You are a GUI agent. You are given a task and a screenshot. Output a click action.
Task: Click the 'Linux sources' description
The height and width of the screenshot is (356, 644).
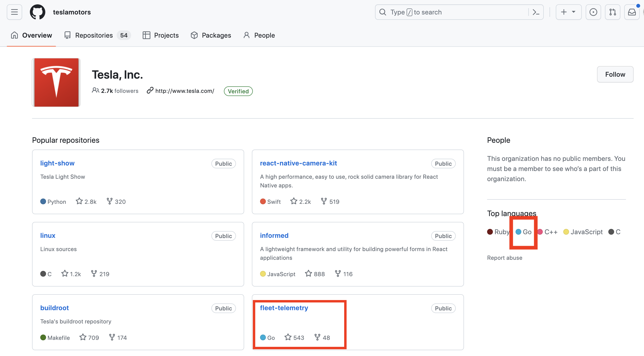click(x=59, y=249)
